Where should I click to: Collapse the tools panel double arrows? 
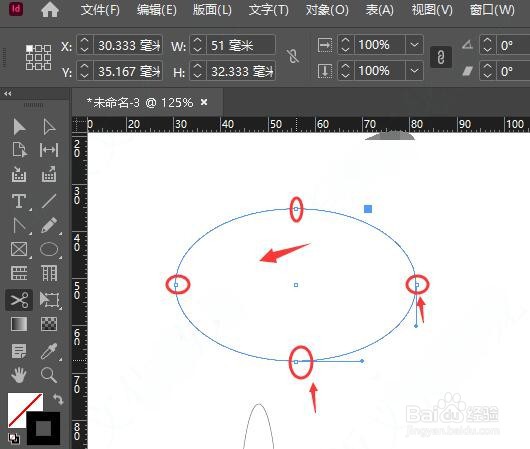(x=8, y=93)
